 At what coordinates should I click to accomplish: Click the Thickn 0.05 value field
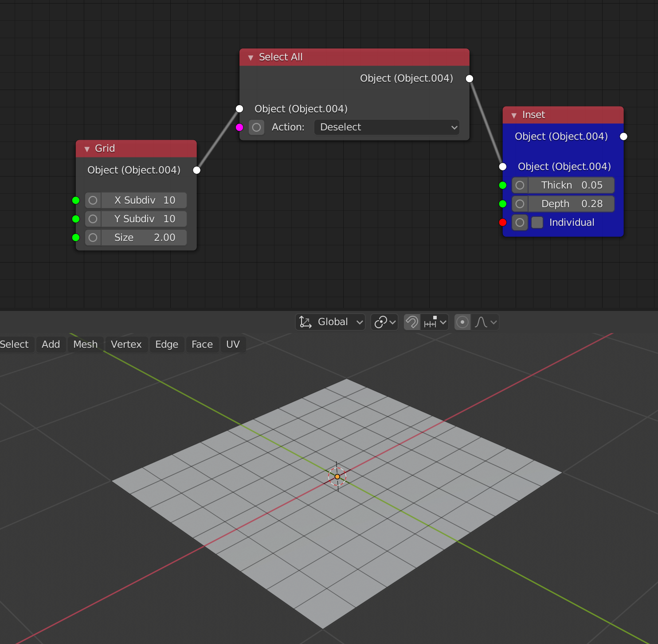(x=572, y=185)
